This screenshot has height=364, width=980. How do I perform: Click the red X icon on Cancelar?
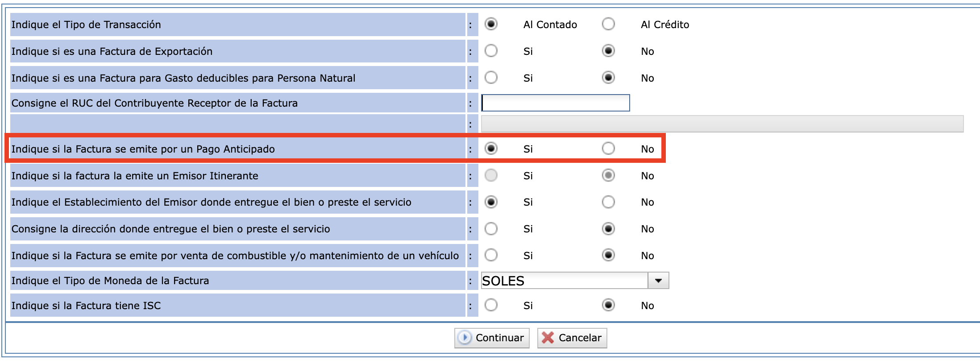click(x=548, y=338)
